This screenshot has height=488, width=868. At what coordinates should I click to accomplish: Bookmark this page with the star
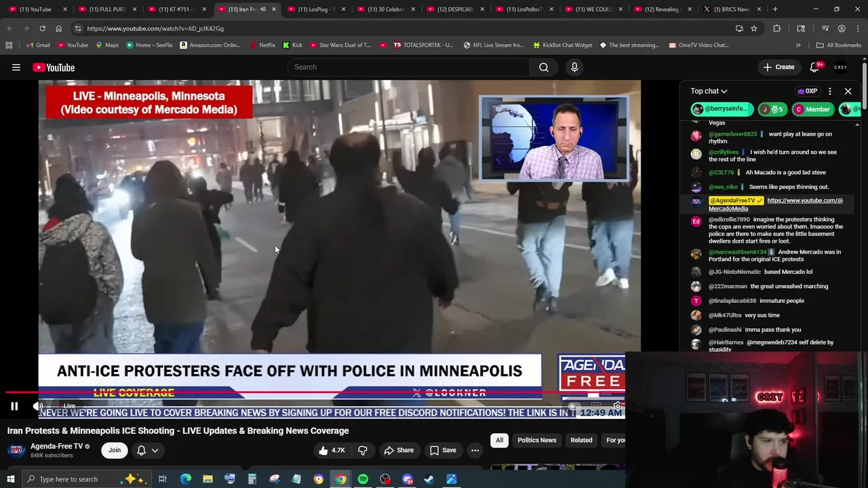pyautogui.click(x=753, y=28)
